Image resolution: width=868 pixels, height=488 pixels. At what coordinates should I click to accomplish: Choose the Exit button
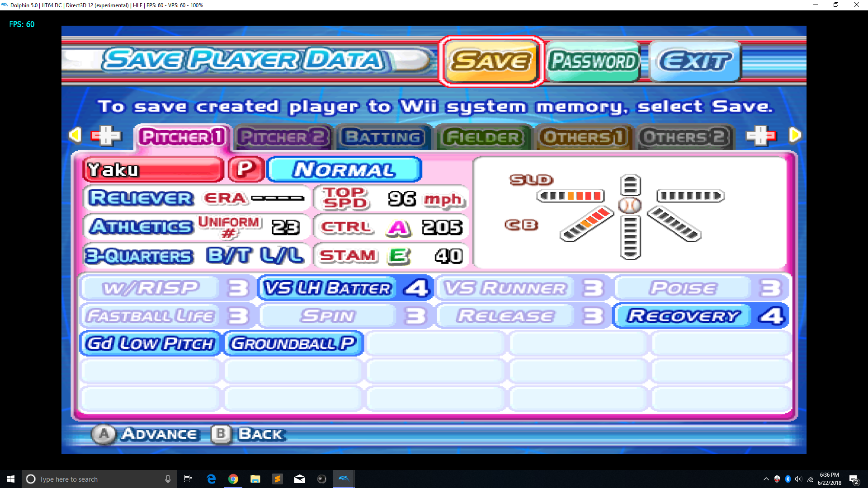695,61
